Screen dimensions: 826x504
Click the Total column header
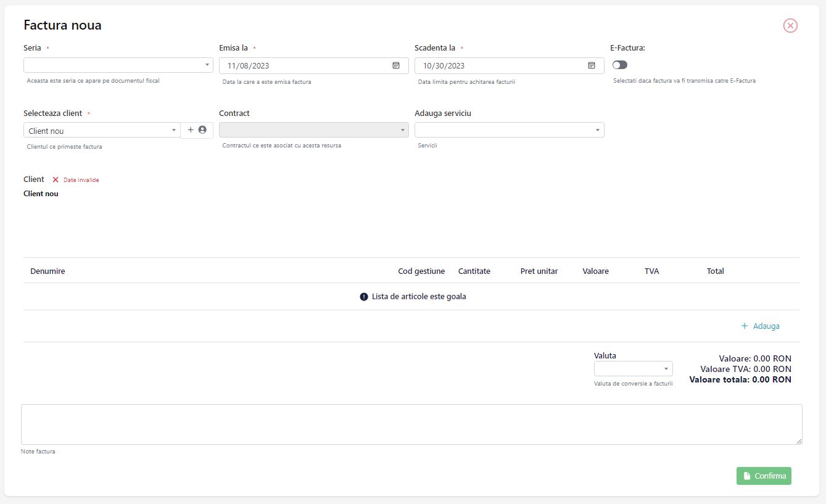[716, 271]
